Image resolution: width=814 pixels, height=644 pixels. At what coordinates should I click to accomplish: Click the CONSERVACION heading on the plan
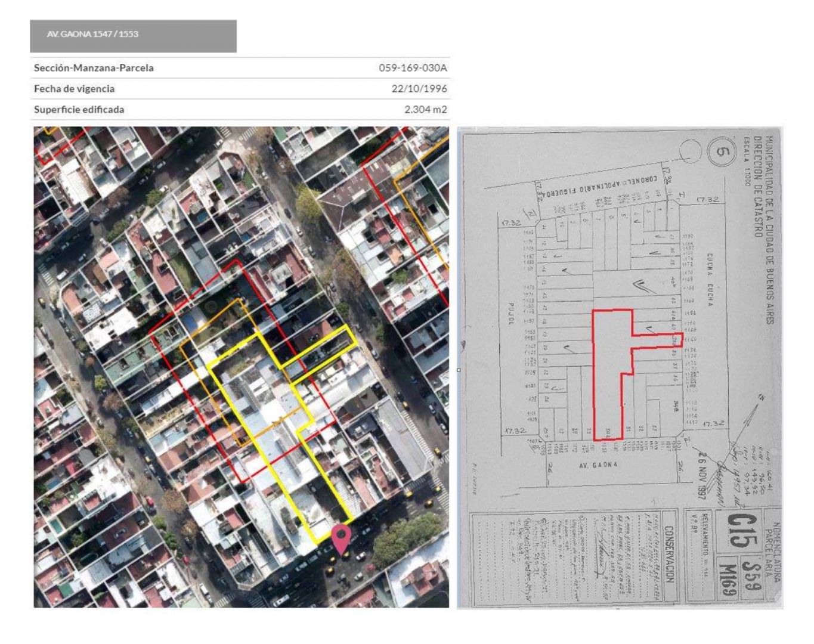[x=669, y=555]
